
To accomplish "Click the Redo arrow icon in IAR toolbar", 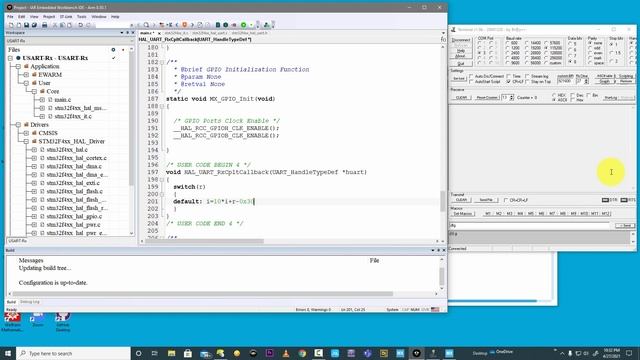I will click(88, 25).
